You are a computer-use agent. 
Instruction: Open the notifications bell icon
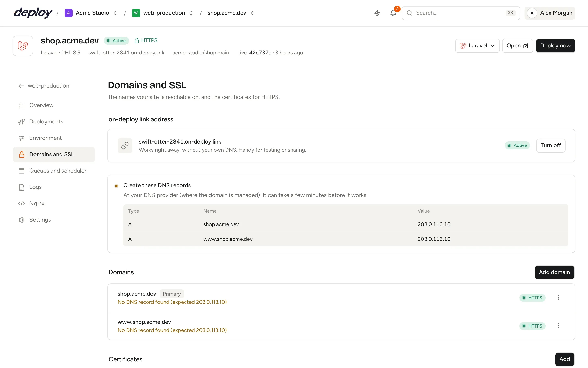coord(393,13)
